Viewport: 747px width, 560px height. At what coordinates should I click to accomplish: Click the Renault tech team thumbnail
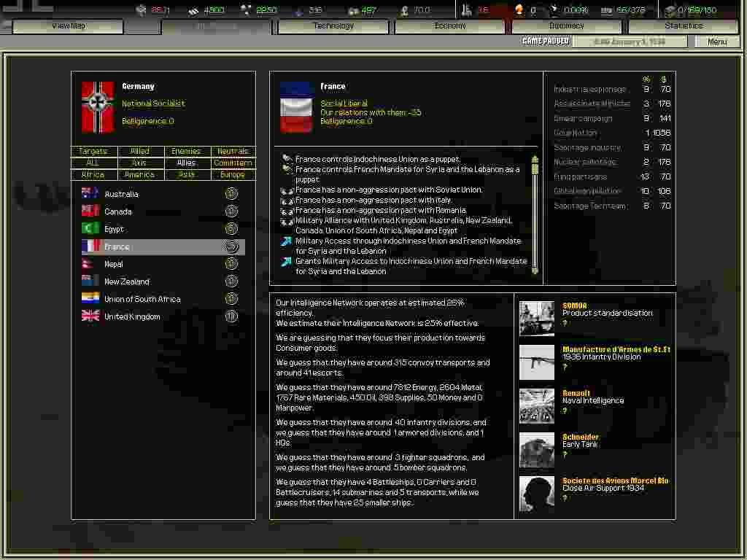(x=537, y=406)
